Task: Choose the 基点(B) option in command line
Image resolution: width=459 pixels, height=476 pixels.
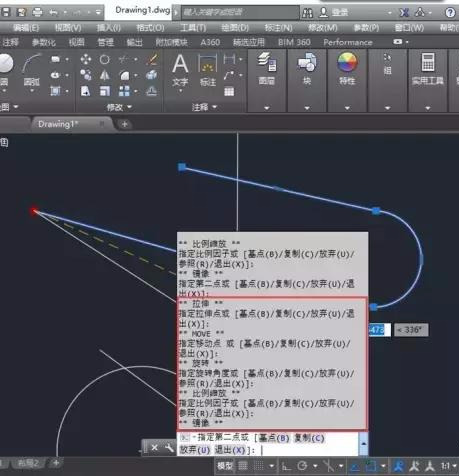Action: point(274,438)
